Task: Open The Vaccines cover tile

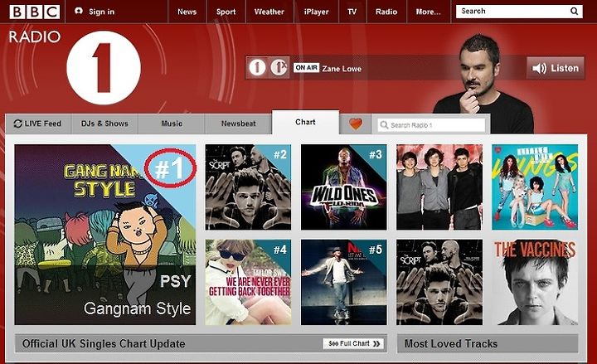Action: point(535,282)
